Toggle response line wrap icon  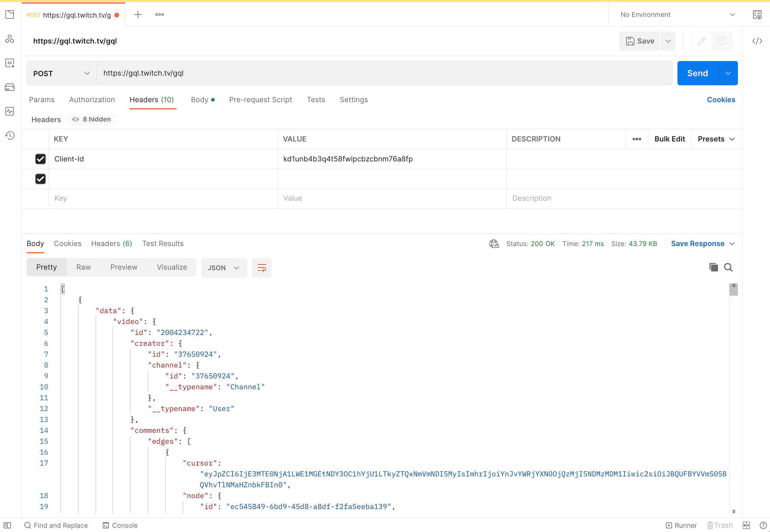click(x=262, y=268)
